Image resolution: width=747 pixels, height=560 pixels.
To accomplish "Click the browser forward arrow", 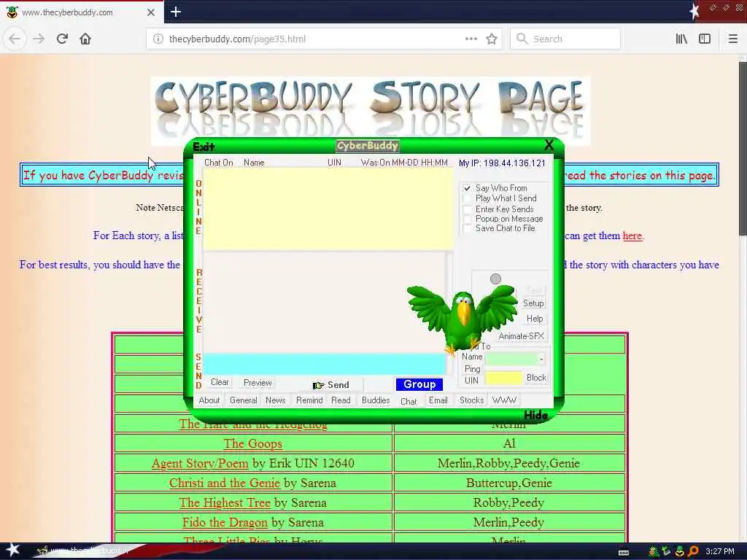I will (x=39, y=39).
